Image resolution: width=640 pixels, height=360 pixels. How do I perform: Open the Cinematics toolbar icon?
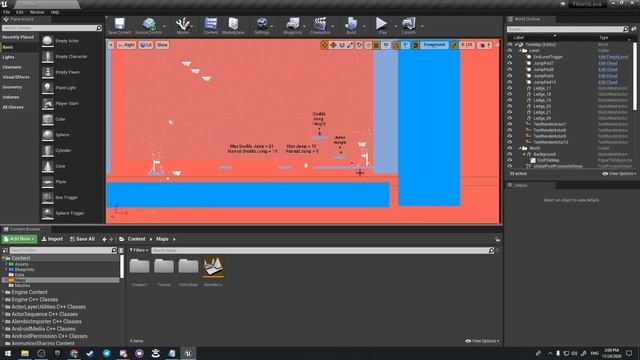click(x=320, y=25)
